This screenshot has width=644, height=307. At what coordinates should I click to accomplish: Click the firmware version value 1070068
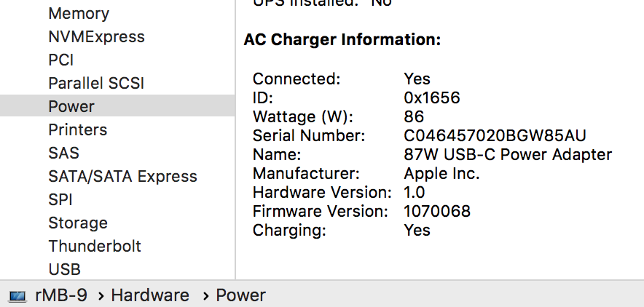[x=437, y=212]
